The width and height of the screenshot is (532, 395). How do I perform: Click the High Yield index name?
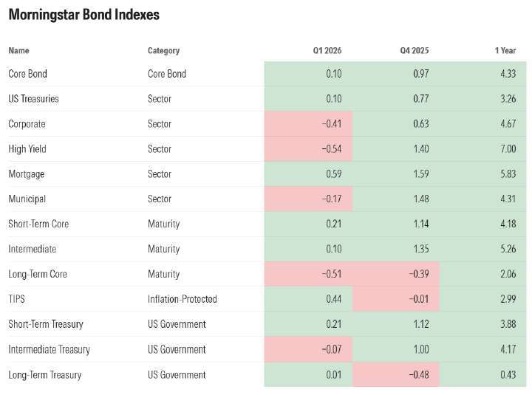[27, 149]
